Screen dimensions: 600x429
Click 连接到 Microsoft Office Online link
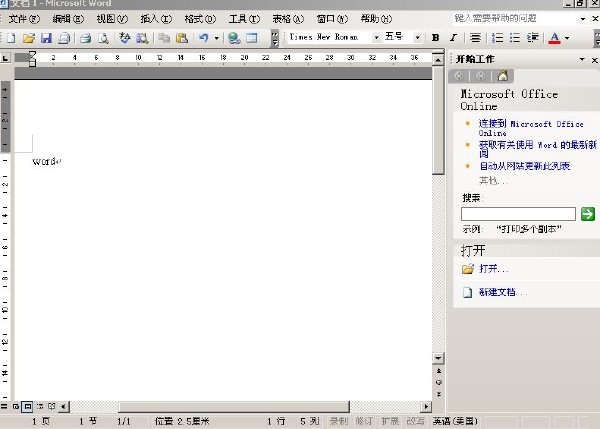coord(531,128)
